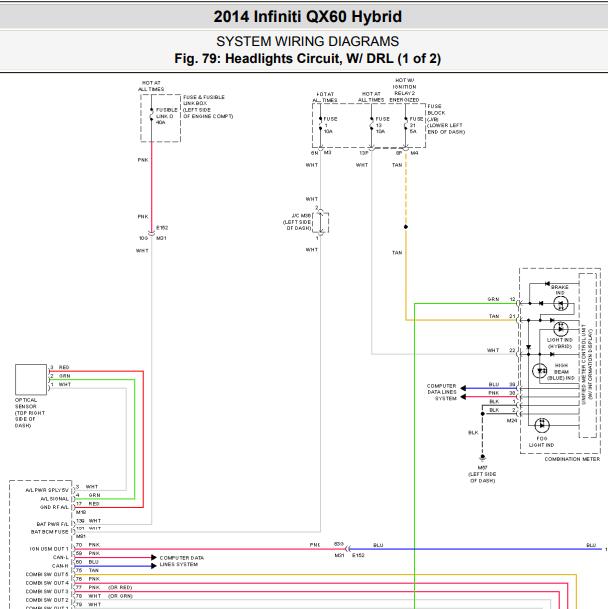Image resolution: width=608 pixels, height=609 pixels.
Task: Click the BRAKE IND label
Action: [x=559, y=290]
